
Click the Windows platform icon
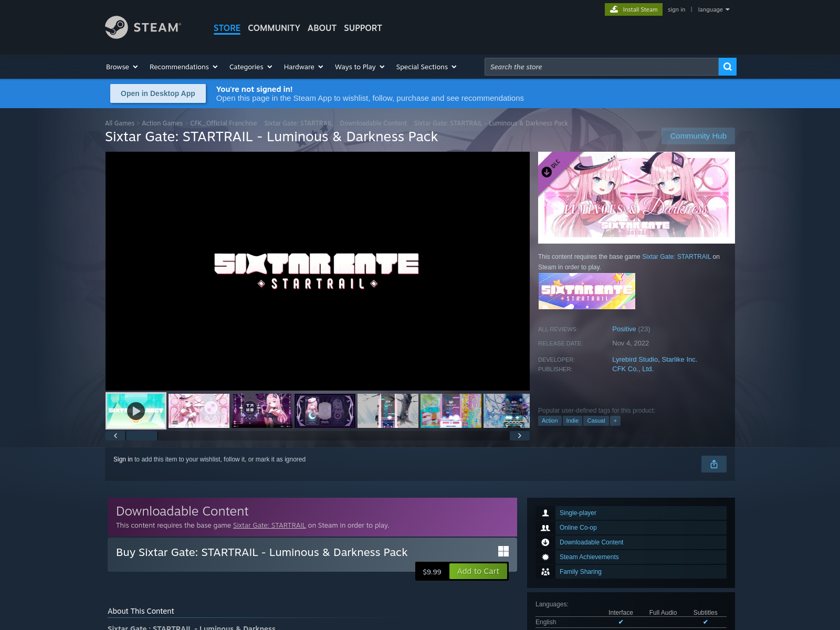503,551
